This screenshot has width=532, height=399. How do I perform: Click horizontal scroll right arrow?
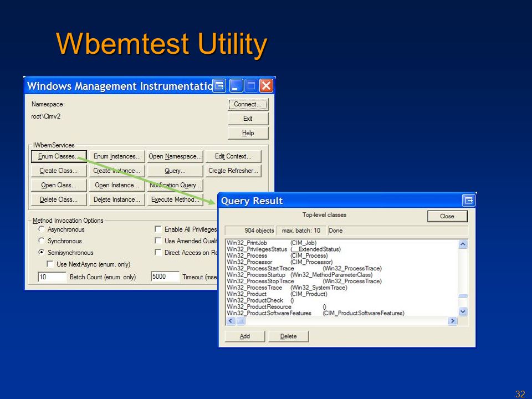tap(452, 321)
